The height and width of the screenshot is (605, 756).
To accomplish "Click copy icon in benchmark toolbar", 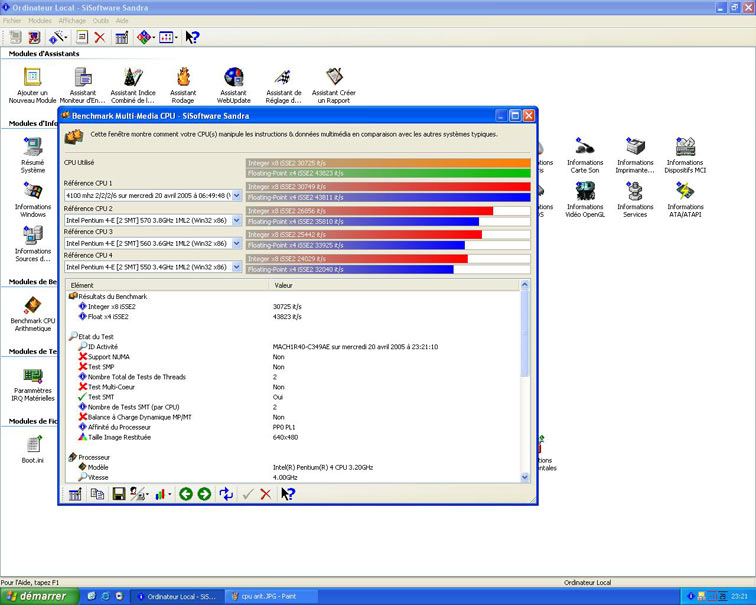I will [x=97, y=494].
